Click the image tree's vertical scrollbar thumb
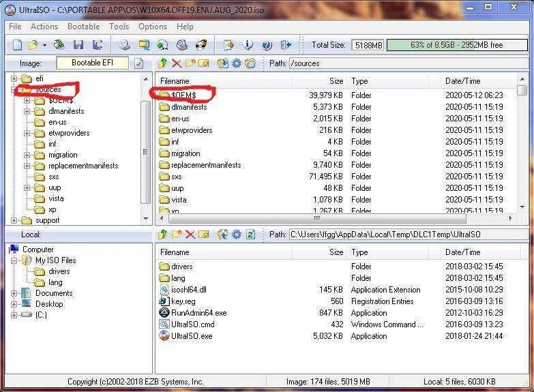Screen dimensions: 534x392 pos(145,152)
